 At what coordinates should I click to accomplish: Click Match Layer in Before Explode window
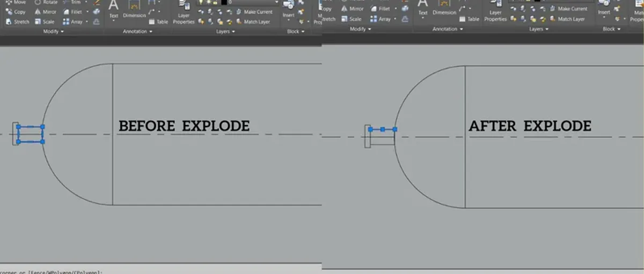click(x=252, y=21)
